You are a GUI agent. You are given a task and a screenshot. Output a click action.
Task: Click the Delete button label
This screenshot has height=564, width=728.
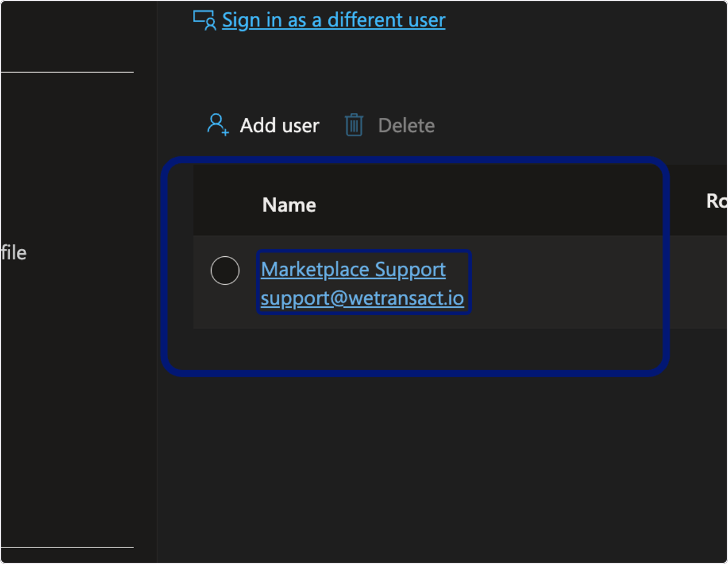point(406,126)
